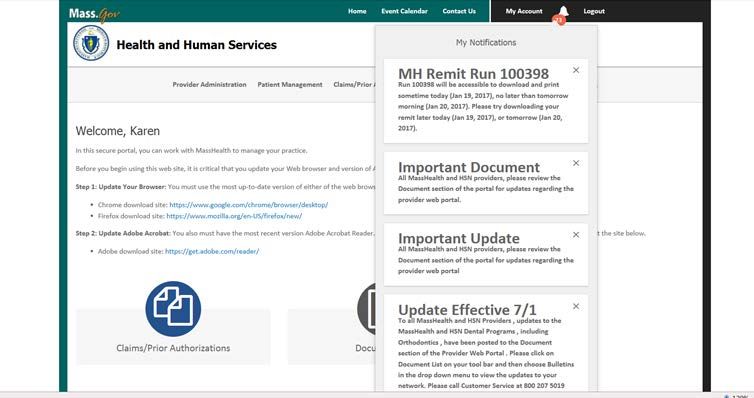
Task: Click the Welcome, Karen heading
Action: pyautogui.click(x=118, y=131)
